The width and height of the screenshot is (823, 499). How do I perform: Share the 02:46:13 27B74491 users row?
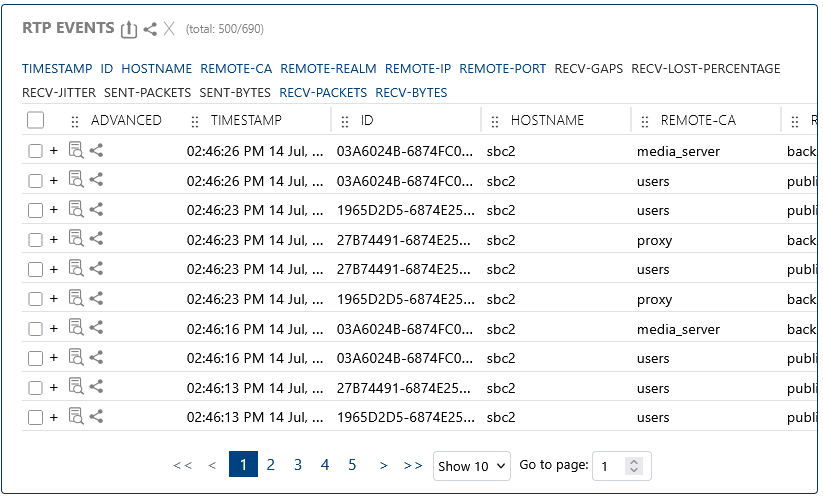click(96, 387)
